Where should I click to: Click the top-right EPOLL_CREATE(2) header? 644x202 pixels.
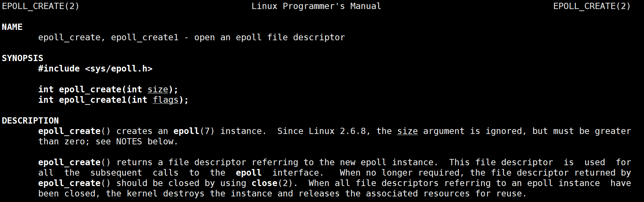point(592,6)
